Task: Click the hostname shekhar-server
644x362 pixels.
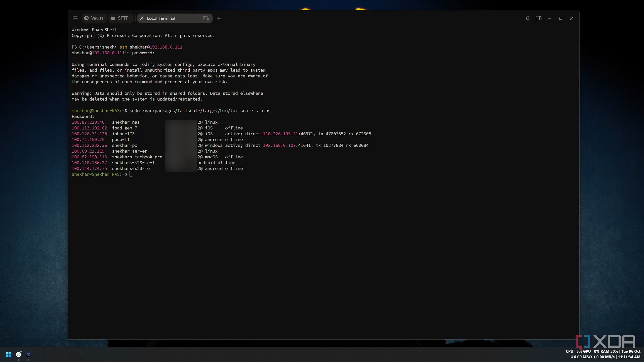Action: pos(130,151)
